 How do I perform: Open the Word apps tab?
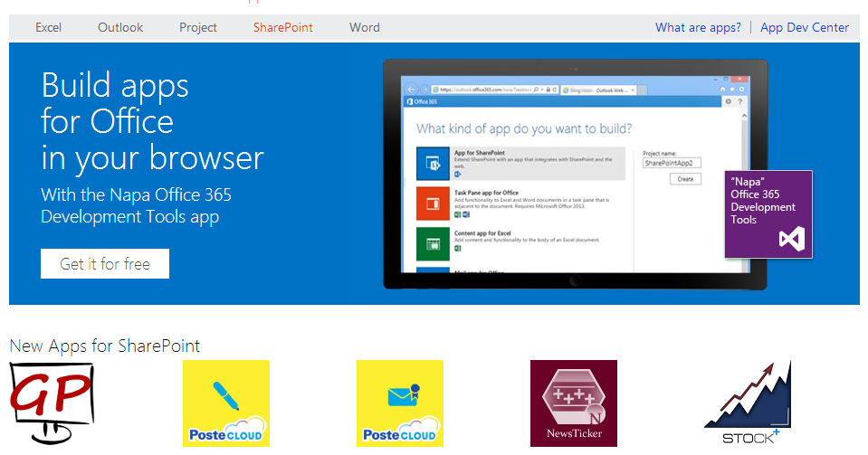click(x=364, y=27)
